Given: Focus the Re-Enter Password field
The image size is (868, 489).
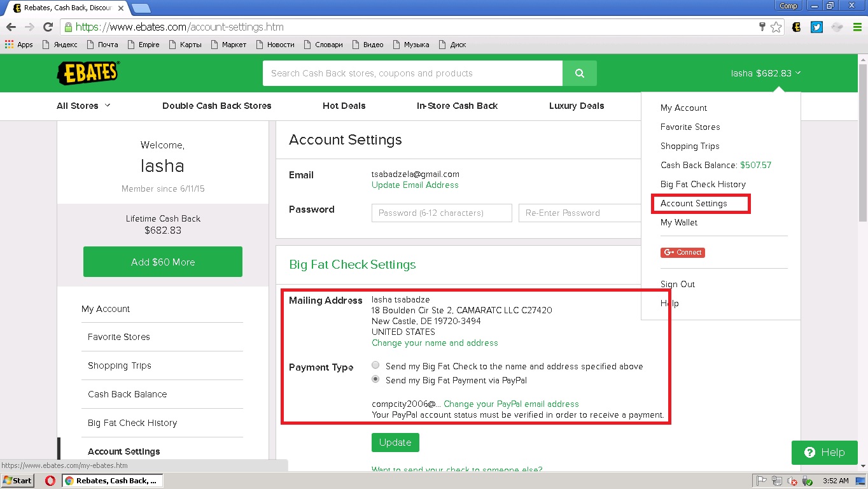Looking at the screenshot, I should point(580,213).
